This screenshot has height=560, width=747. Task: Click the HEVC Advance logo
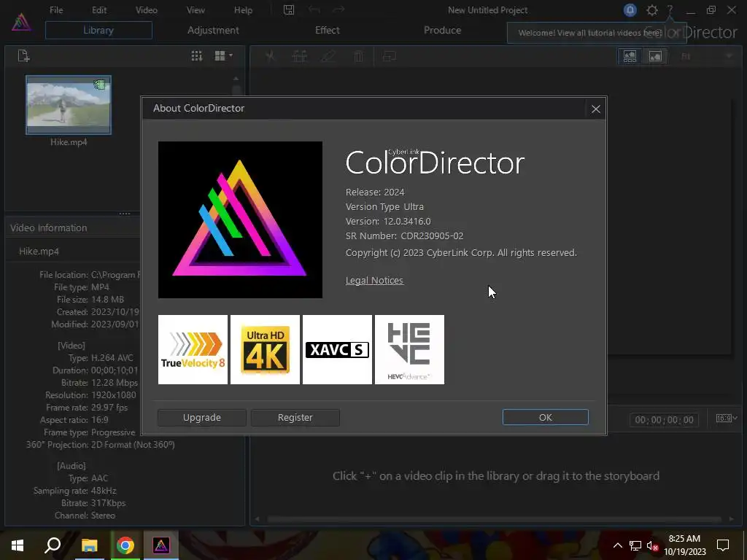click(410, 349)
